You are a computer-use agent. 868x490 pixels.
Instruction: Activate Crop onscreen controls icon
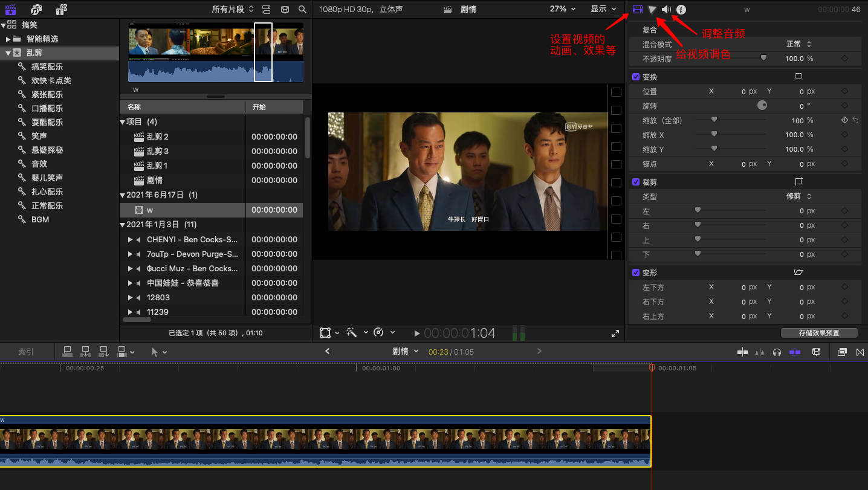[x=798, y=182]
